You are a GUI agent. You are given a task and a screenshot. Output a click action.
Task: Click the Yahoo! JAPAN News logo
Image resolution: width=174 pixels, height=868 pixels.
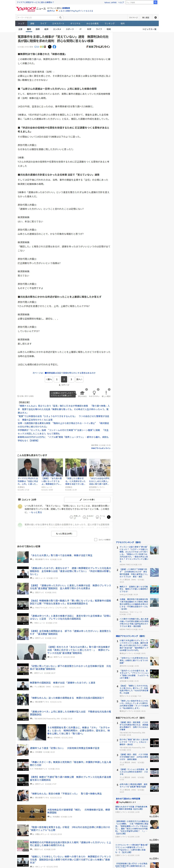31,9
